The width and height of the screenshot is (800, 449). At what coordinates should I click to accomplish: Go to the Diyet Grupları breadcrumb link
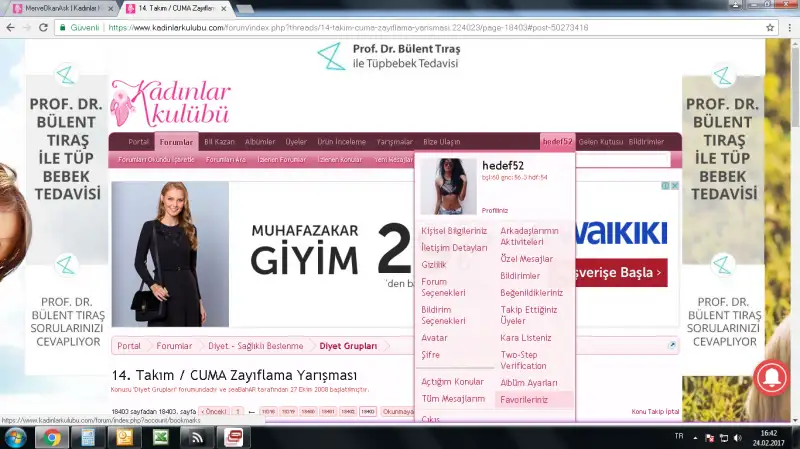pos(348,346)
